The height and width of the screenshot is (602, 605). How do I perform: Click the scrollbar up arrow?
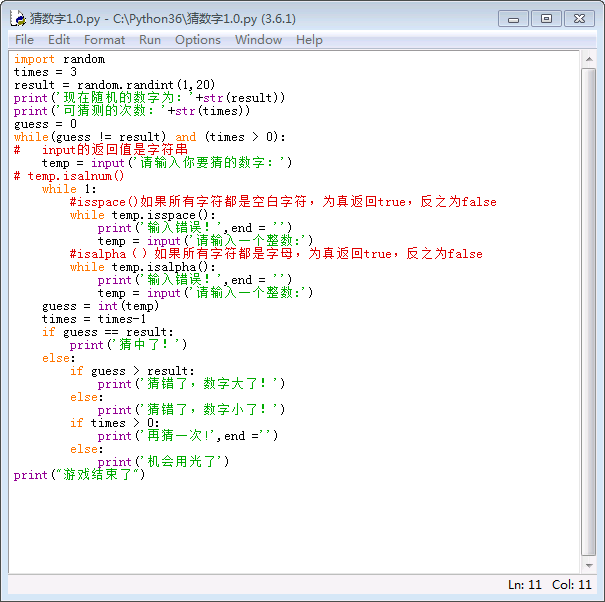coord(588,59)
